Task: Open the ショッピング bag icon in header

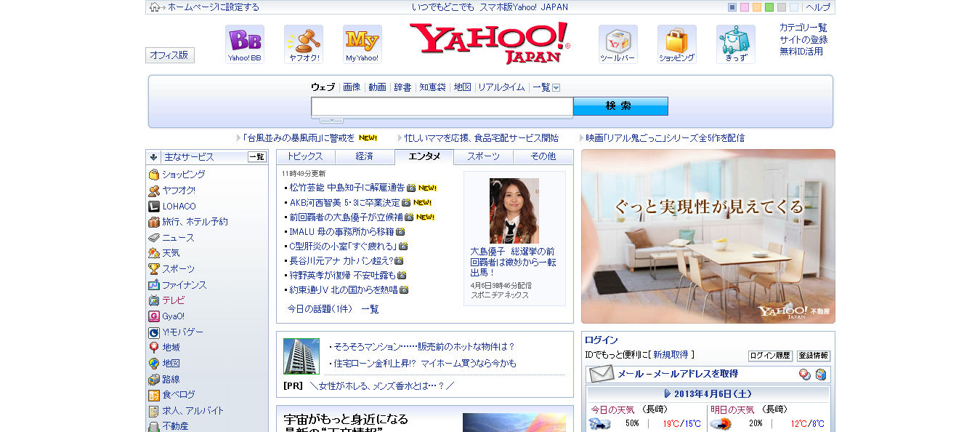Action: (x=677, y=44)
